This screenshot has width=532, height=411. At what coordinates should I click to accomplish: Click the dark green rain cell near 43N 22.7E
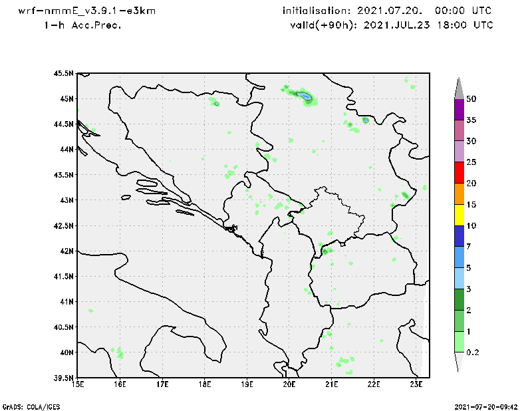click(405, 195)
